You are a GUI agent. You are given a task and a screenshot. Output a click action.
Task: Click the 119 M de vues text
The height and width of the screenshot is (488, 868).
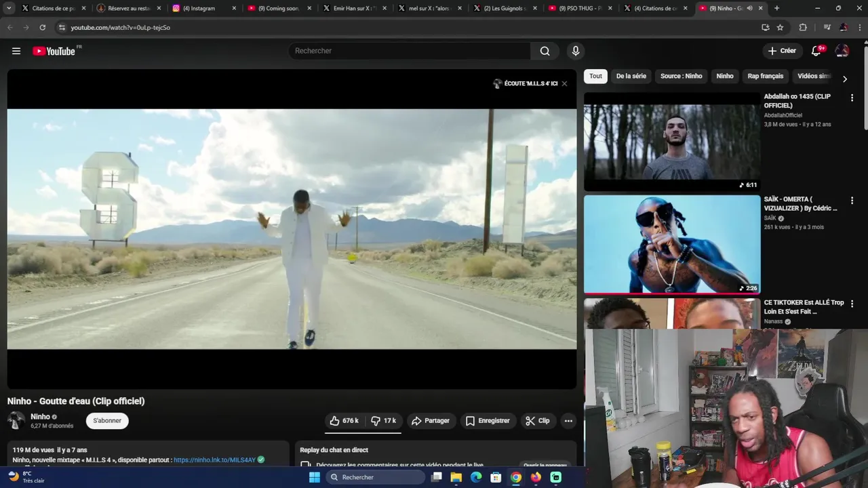point(33,450)
